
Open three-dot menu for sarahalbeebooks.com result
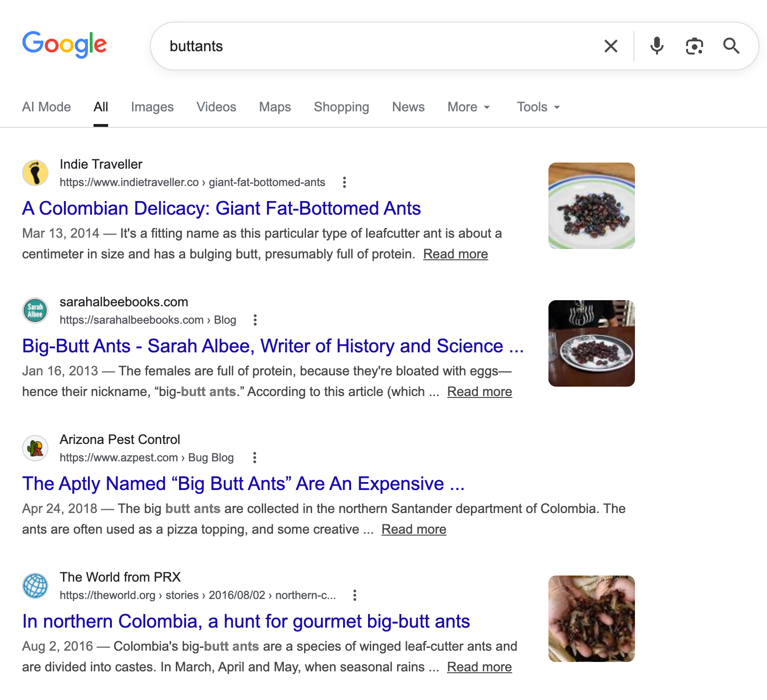coord(255,320)
